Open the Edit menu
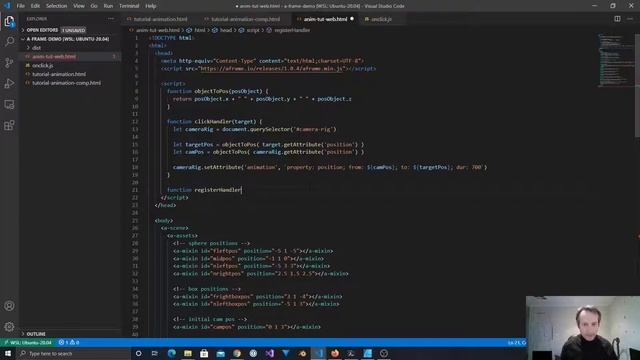640x360 pixels. pyautogui.click(x=35, y=6)
